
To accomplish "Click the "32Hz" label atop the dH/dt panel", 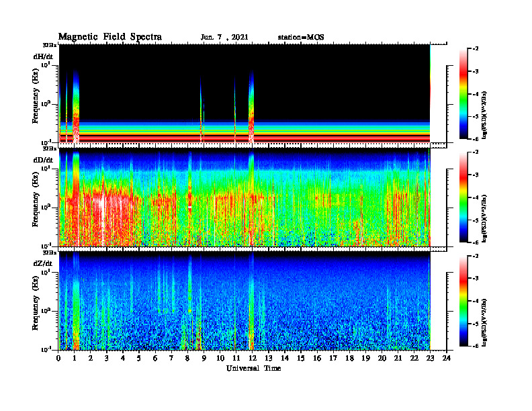I will (50, 45).
